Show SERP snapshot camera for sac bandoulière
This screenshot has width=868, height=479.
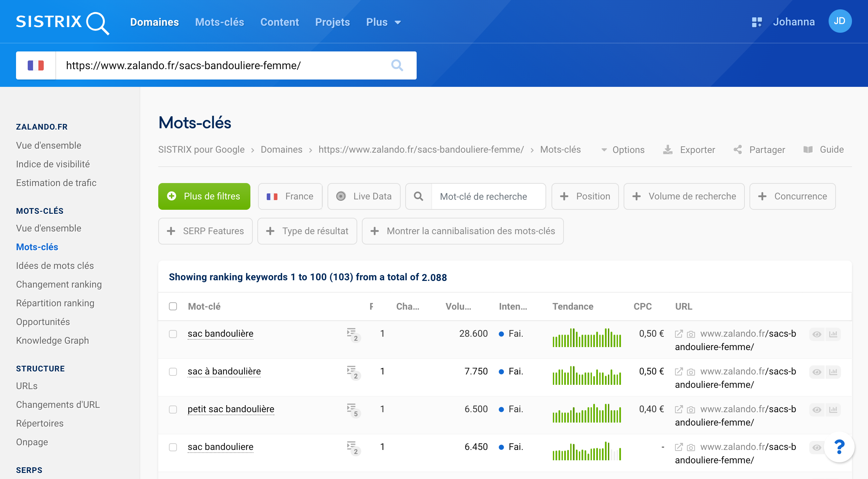click(x=691, y=334)
